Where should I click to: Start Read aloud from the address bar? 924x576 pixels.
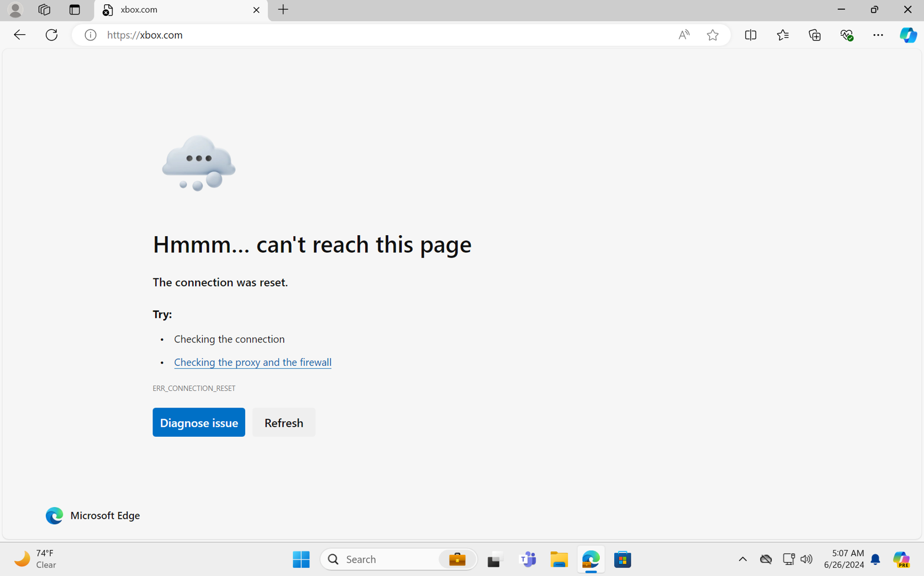coord(684,35)
